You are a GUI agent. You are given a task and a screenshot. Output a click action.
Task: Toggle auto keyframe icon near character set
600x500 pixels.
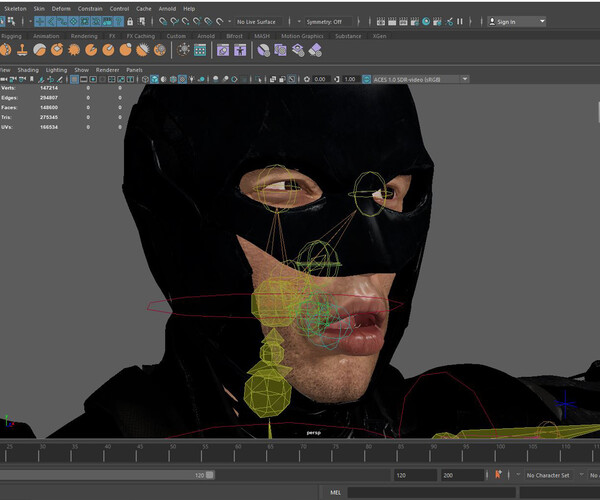pos(498,475)
